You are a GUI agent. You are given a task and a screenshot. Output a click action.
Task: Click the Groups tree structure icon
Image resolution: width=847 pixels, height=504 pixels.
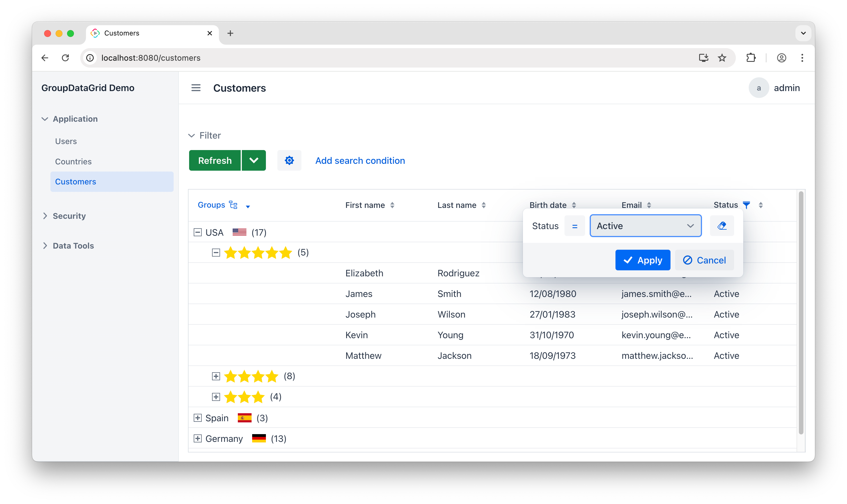(233, 205)
